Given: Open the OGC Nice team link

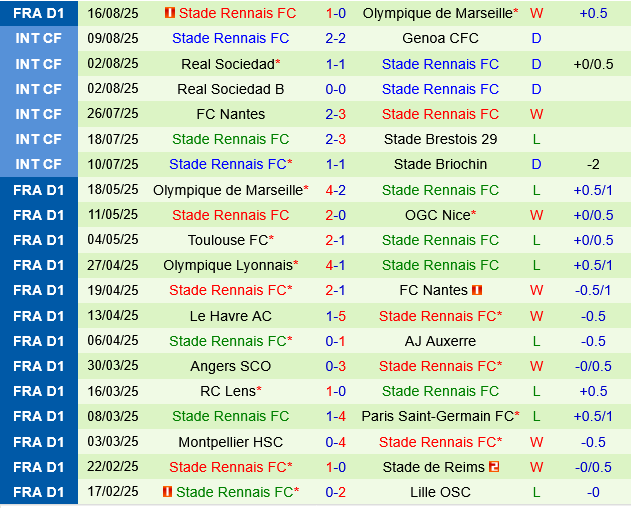Looking at the screenshot, I should pyautogui.click(x=438, y=215).
